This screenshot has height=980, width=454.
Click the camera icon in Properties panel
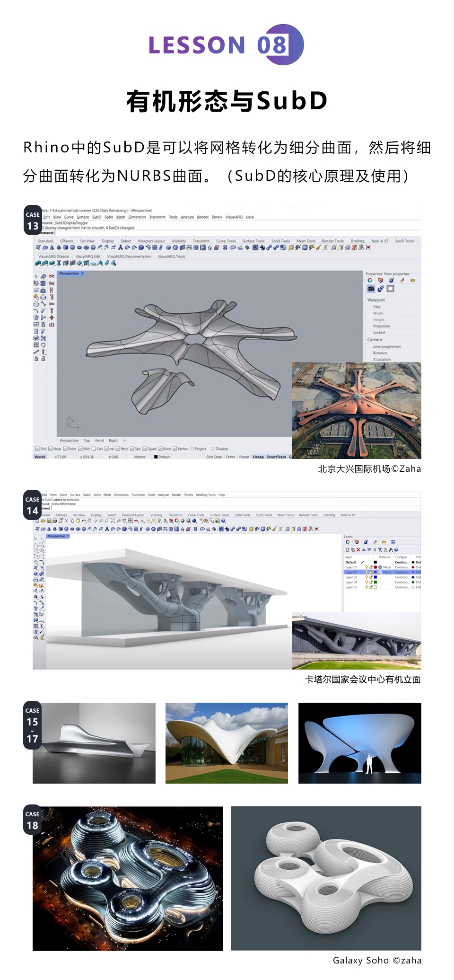click(x=371, y=289)
